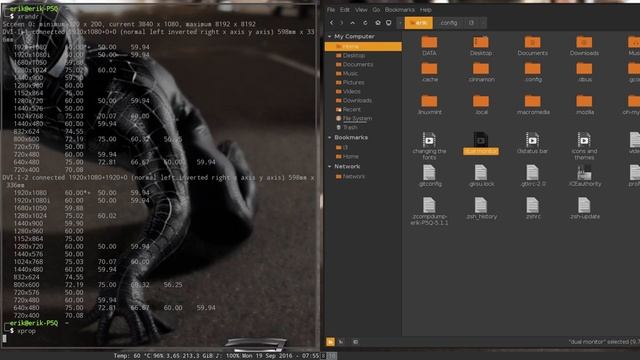This screenshot has height=360, width=640.
Task: Select the .zsh_history file
Action: [x=481, y=209]
